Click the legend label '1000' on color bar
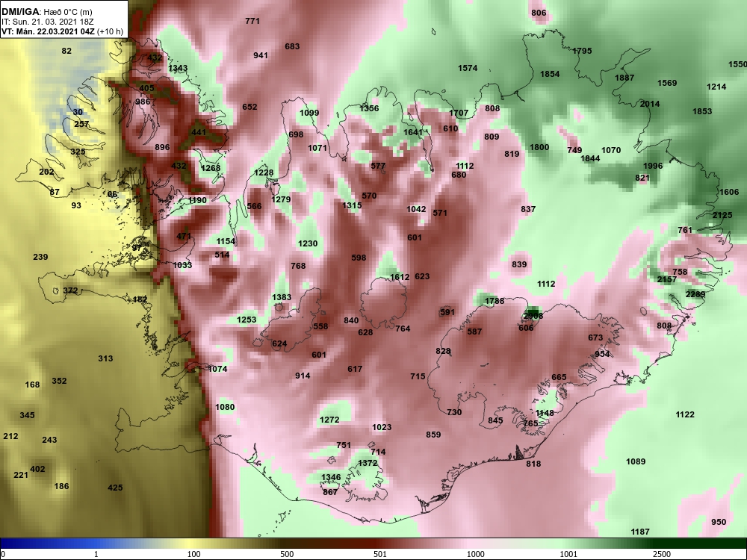 [x=476, y=554]
